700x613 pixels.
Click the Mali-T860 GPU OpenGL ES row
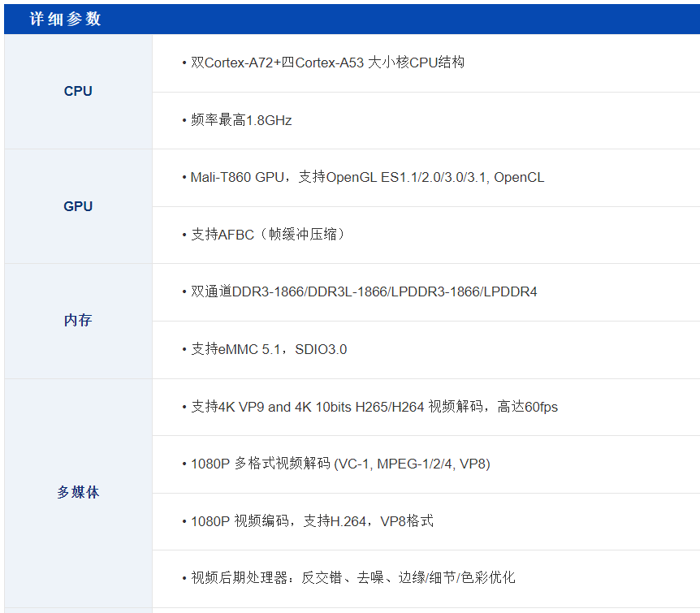coord(426,178)
